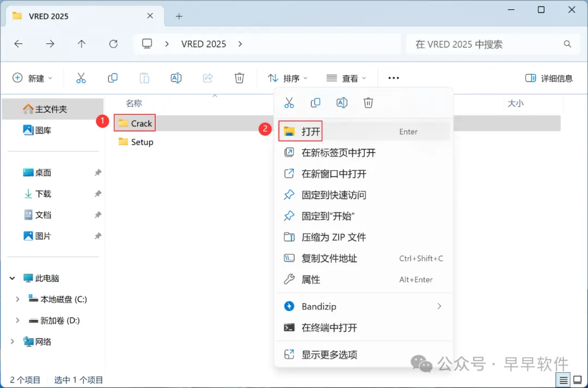This screenshot has width=588, height=388.
Task: Refresh the current folder view
Action: pyautogui.click(x=113, y=44)
